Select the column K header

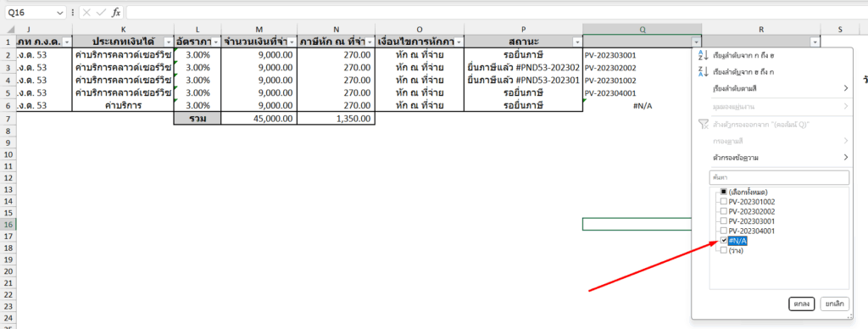pyautogui.click(x=123, y=30)
